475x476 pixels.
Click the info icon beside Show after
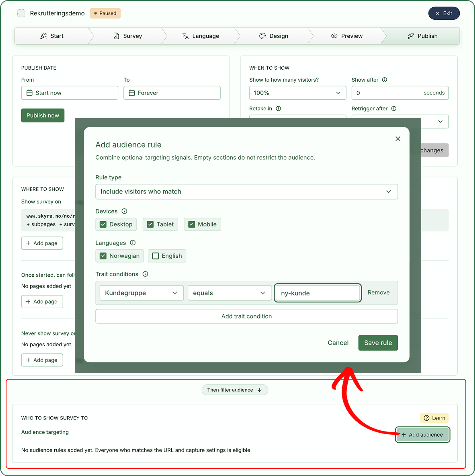click(x=384, y=80)
